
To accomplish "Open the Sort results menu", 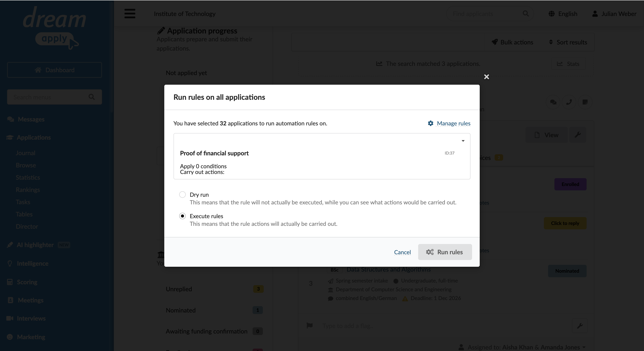I will point(568,42).
